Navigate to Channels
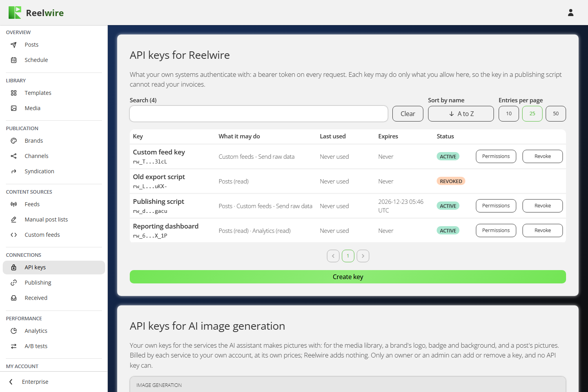588x392 pixels. (x=54, y=156)
